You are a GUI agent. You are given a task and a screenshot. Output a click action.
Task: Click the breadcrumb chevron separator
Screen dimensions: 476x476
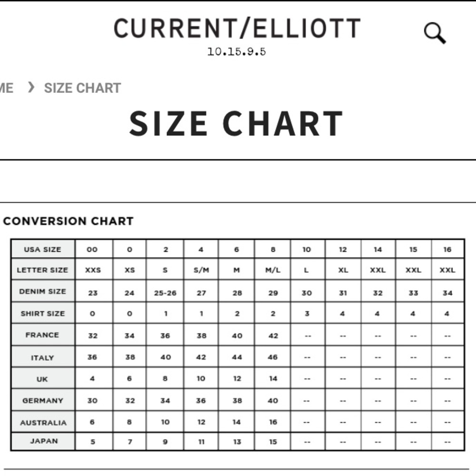pyautogui.click(x=31, y=88)
